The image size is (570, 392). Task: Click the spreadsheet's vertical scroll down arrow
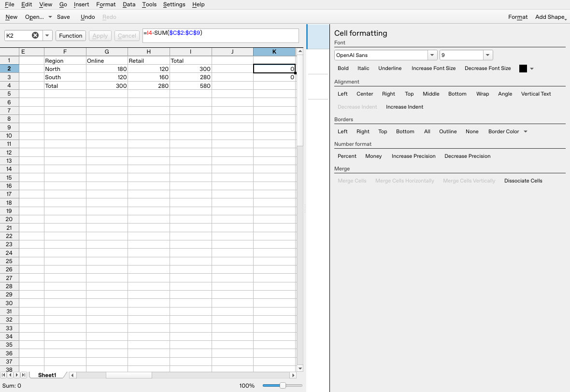tap(300, 368)
